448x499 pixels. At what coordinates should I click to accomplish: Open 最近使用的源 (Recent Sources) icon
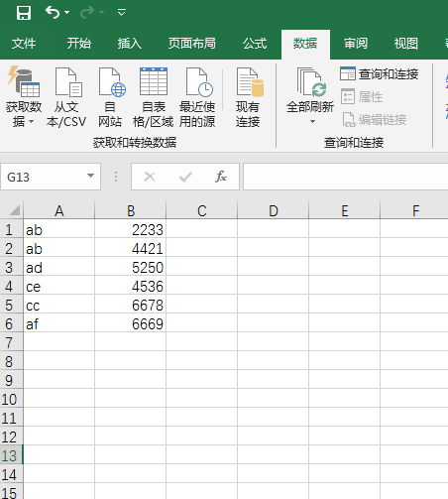click(199, 82)
